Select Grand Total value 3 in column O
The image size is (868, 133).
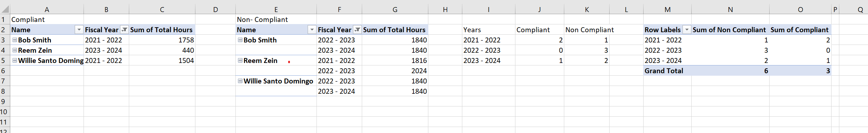click(800, 71)
